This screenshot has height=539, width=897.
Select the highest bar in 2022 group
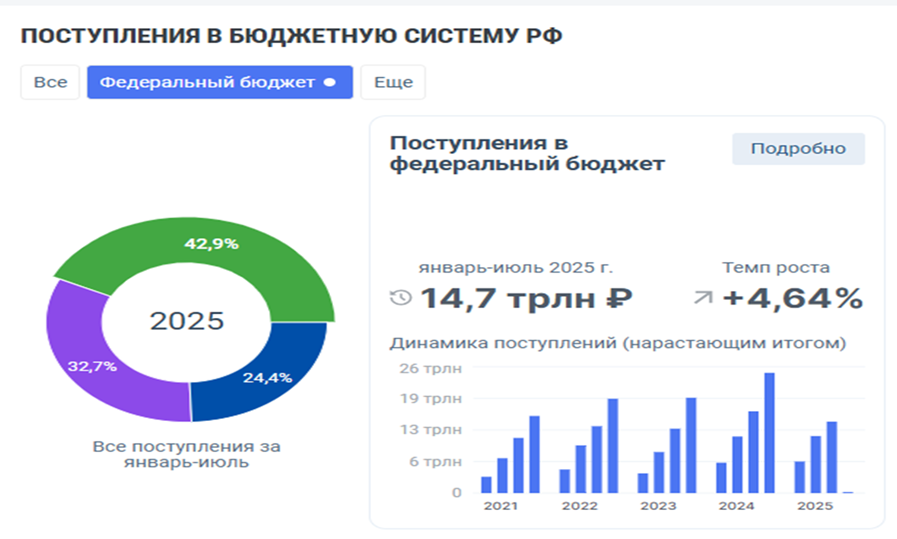pos(612,445)
